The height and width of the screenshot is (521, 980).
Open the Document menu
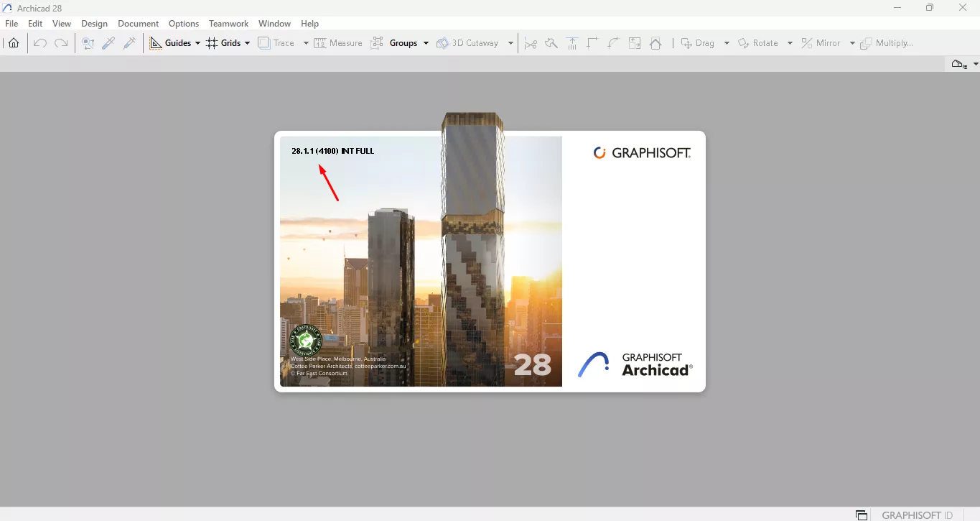click(x=138, y=24)
